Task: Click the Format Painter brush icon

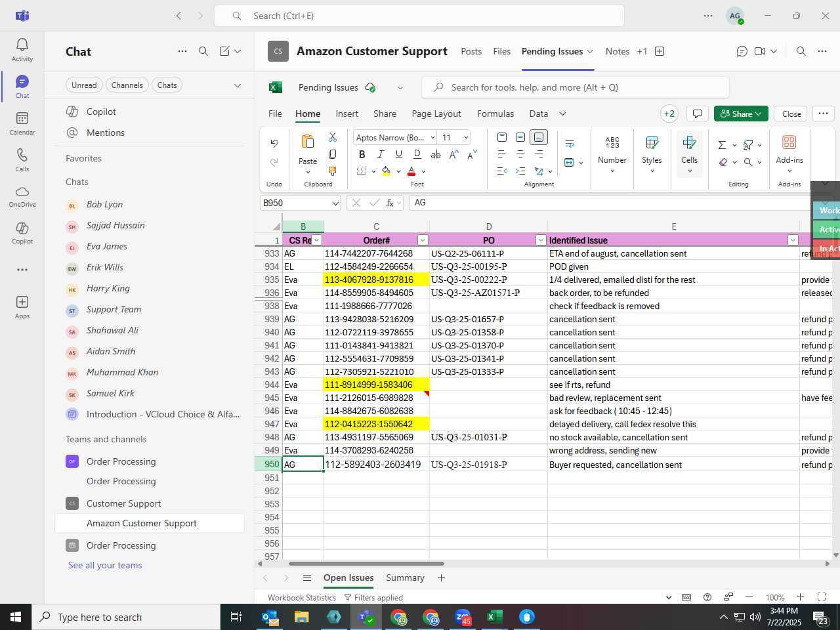Action: [333, 171]
